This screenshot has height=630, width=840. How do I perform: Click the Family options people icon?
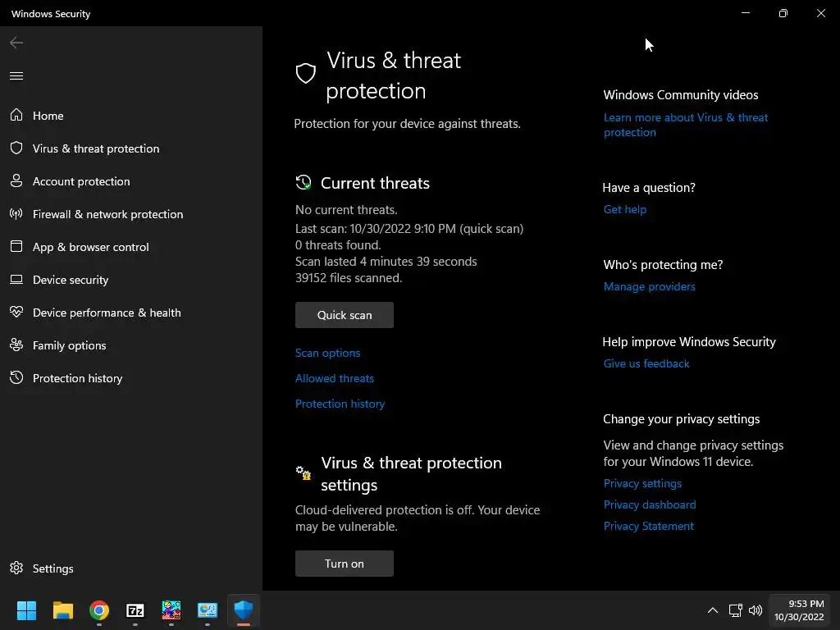point(16,345)
